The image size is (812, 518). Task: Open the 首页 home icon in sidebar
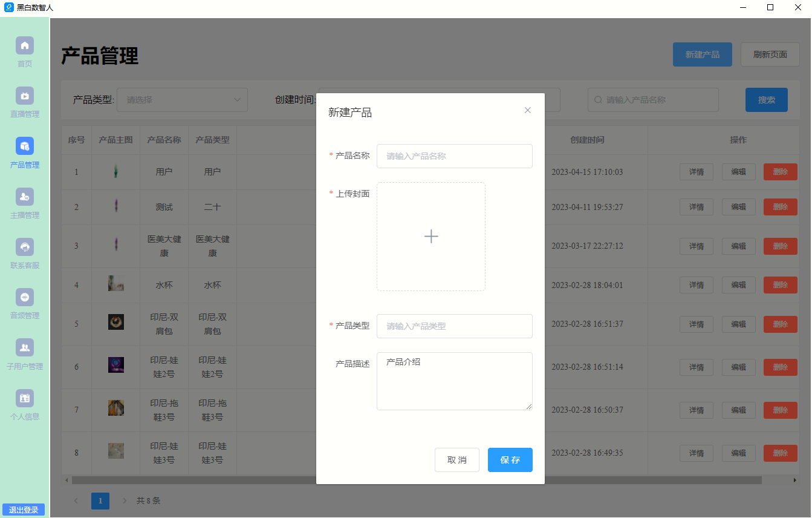25,45
